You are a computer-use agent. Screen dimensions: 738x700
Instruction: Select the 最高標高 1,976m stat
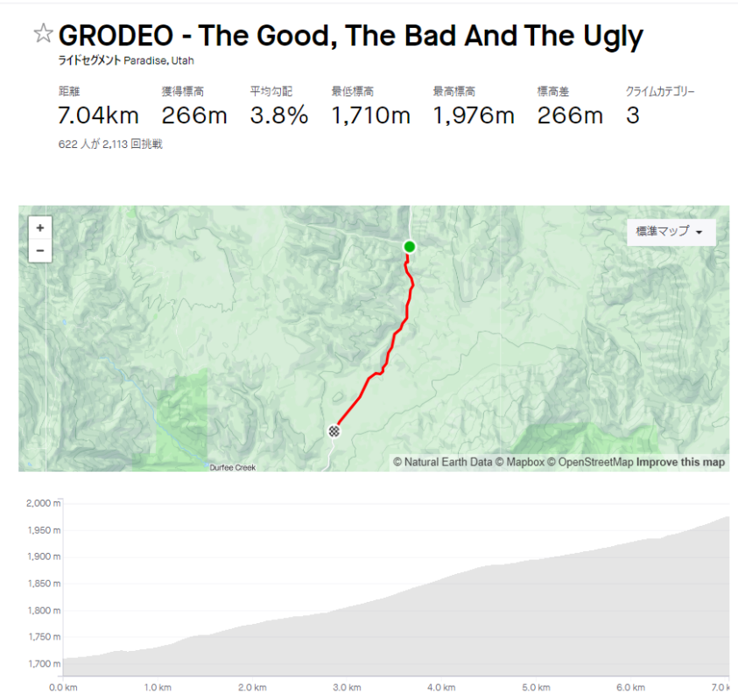(x=473, y=114)
